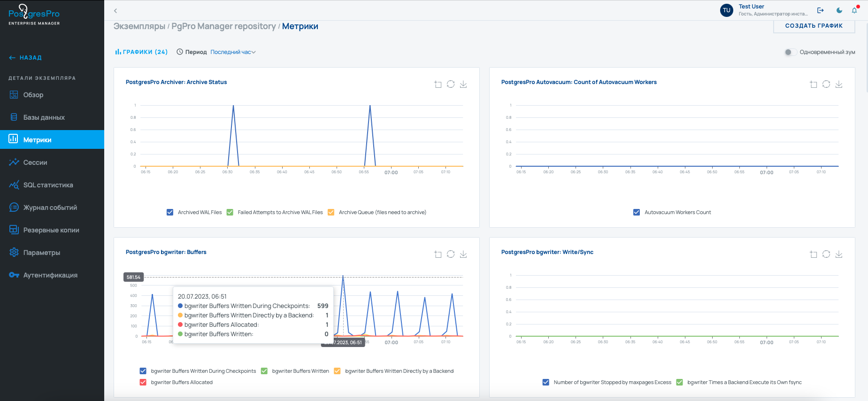Uncheck bgwriter Buffers Written During Checkpoints
Image resolution: width=868 pixels, height=401 pixels.
(x=143, y=371)
